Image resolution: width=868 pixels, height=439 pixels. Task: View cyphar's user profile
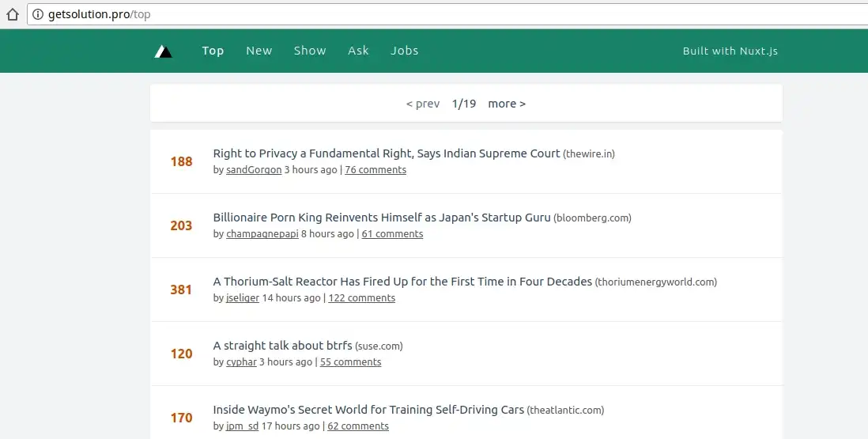click(x=242, y=362)
